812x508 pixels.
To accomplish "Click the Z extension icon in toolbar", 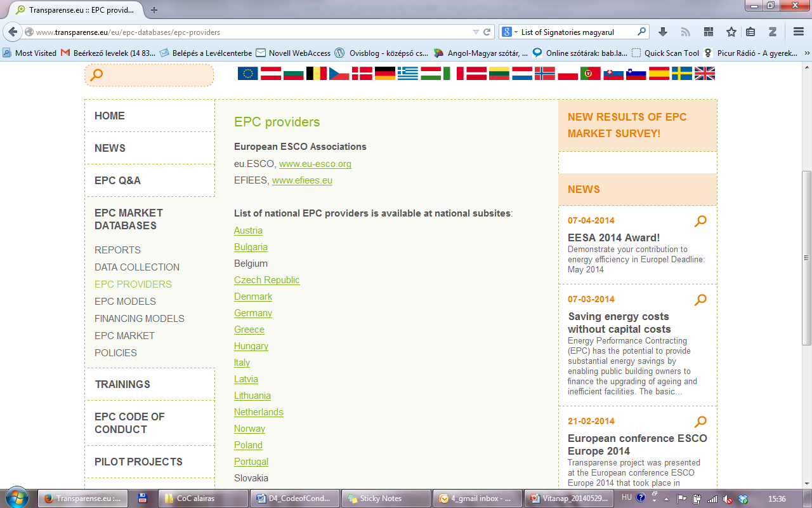I will click(x=773, y=32).
